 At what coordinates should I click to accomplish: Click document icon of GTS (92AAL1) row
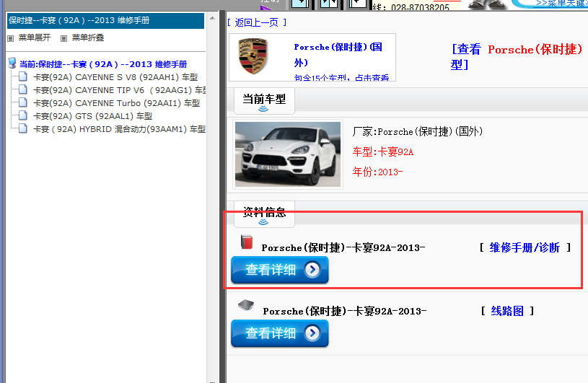pyautogui.click(x=23, y=115)
